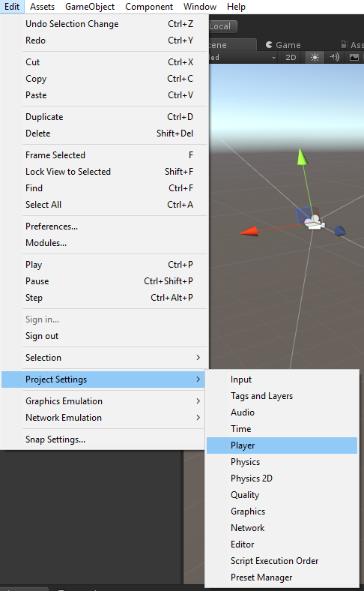364x591 pixels.
Task: Toggle the Local pivot rotation button
Action: coord(222,26)
